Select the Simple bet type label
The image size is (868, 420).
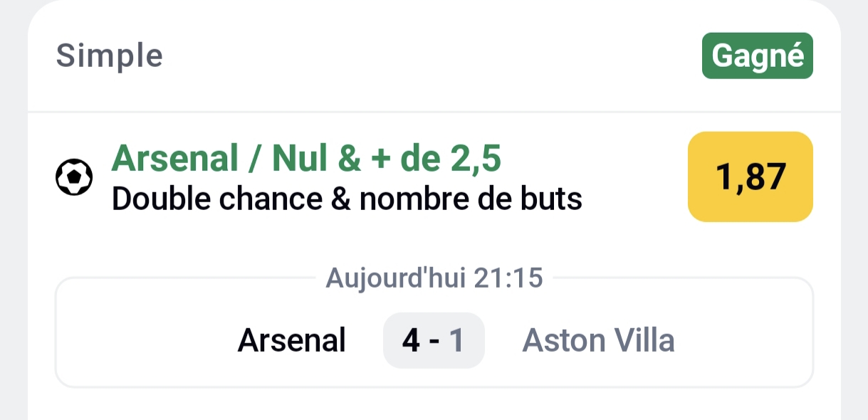point(110,56)
